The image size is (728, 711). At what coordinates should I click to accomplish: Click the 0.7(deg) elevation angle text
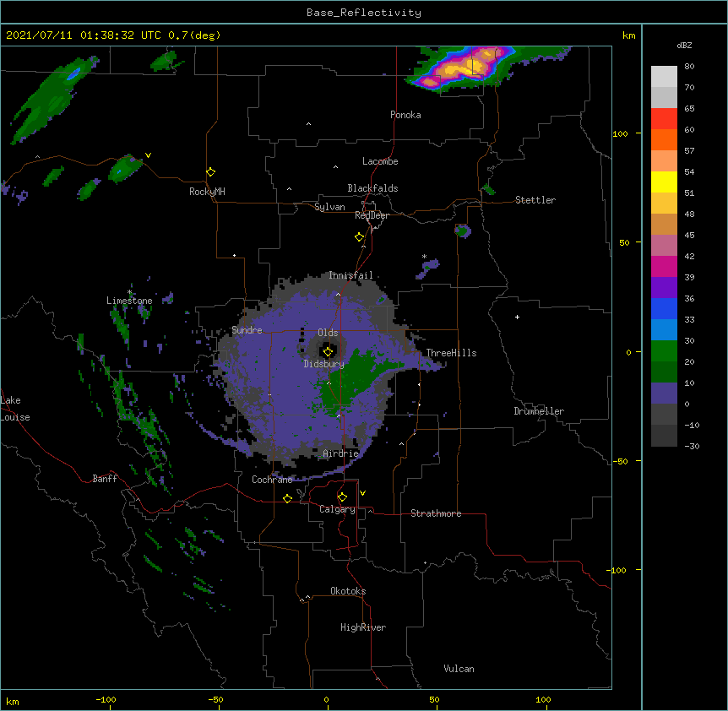point(194,35)
